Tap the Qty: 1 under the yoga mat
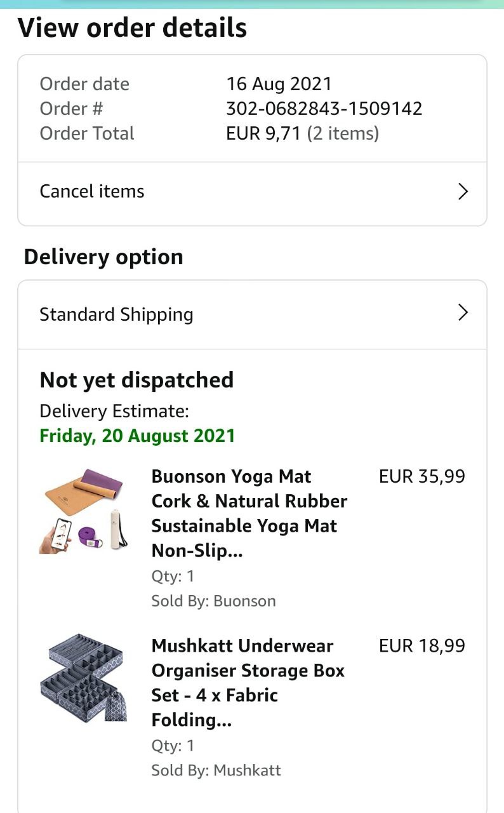Screen dimensions: 504x813 point(173,576)
